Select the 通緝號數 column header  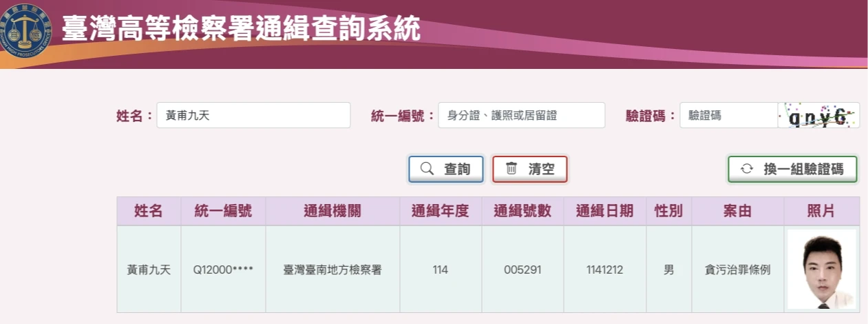522,212
